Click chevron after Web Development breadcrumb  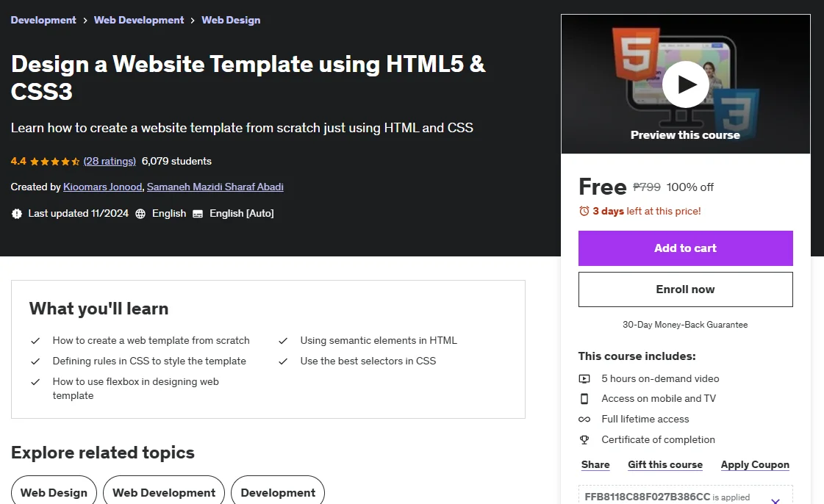pyautogui.click(x=193, y=21)
